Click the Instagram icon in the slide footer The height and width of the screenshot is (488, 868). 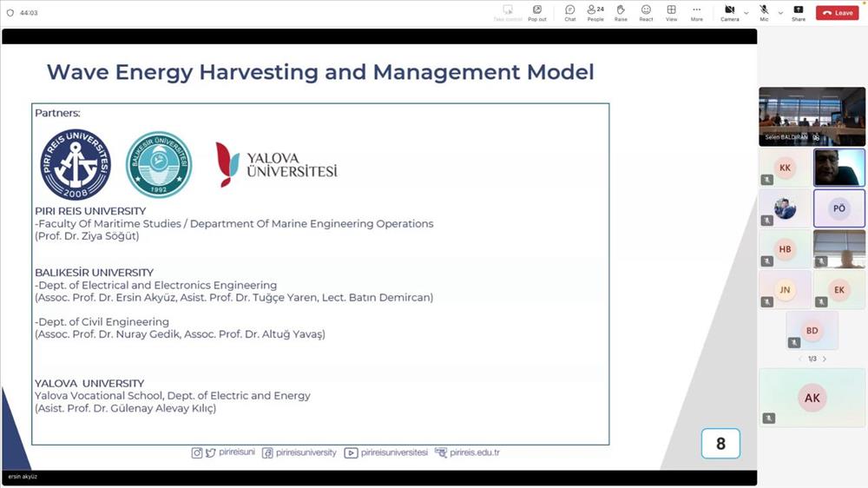click(196, 453)
